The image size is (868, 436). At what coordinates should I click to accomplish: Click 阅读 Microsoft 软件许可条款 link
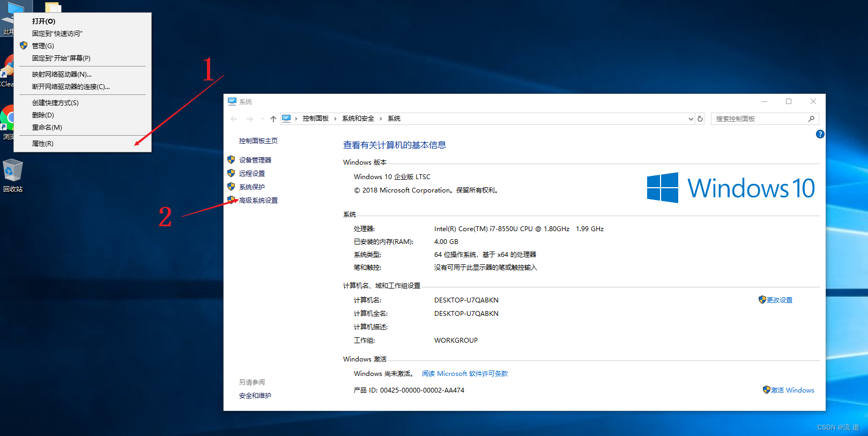(x=465, y=374)
